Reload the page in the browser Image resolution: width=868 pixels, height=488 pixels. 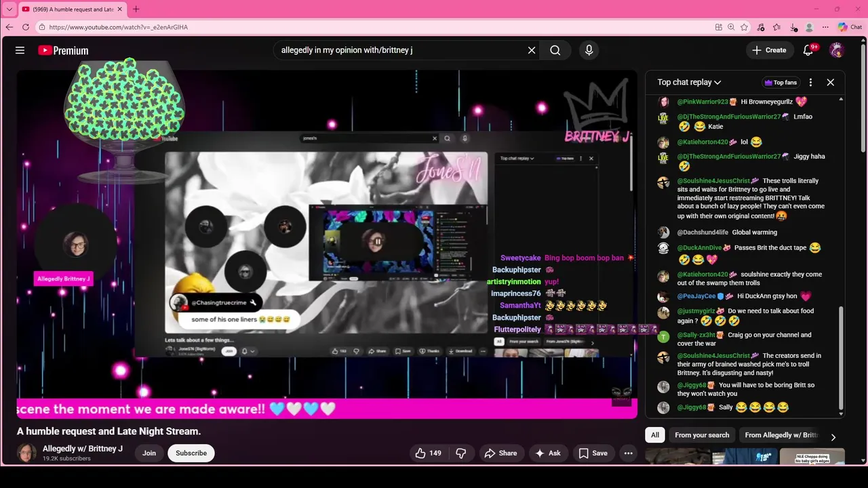(25, 27)
